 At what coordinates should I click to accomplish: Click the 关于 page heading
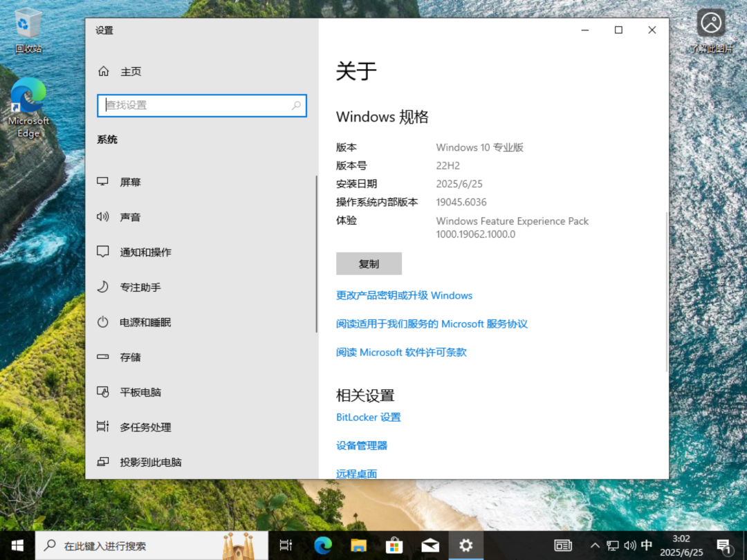[356, 71]
